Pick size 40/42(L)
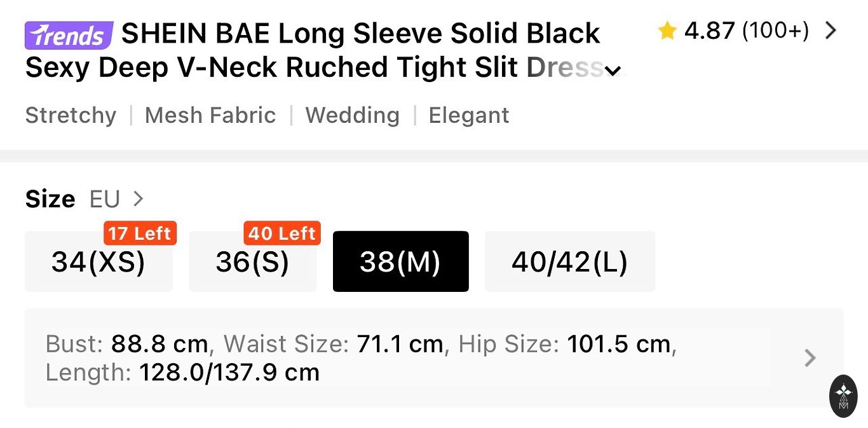Screen dimensions: 868x428 click(x=569, y=261)
